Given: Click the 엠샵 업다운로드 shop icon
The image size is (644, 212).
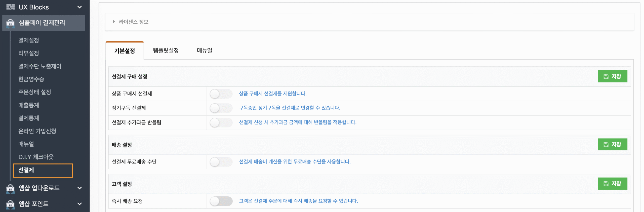Looking at the screenshot, I should coord(10,188).
